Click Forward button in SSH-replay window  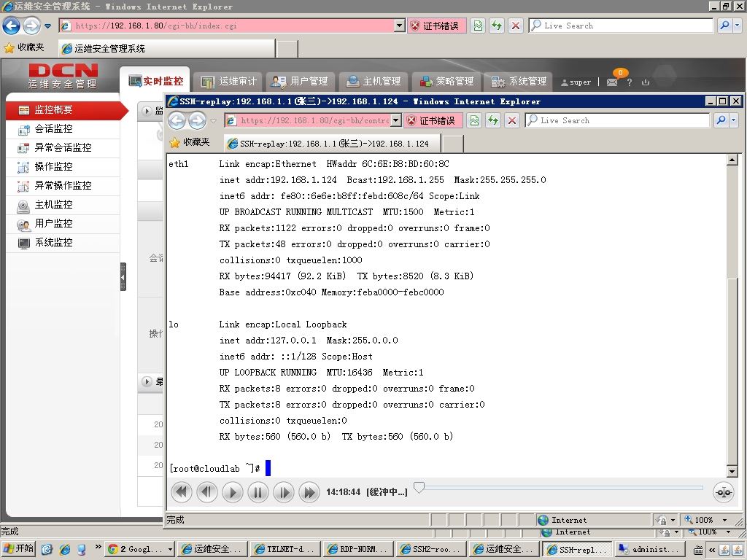coord(197,120)
